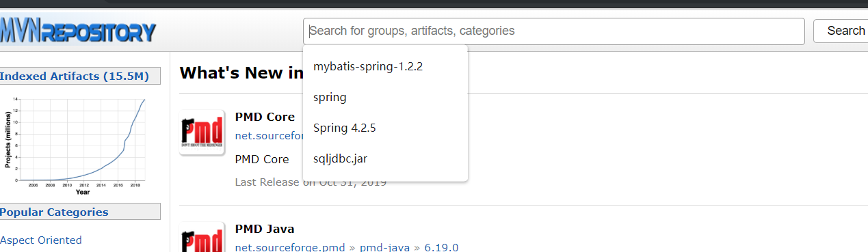Focus the search groups, artifacts field
The height and width of the screenshot is (252, 868).
coord(553,31)
